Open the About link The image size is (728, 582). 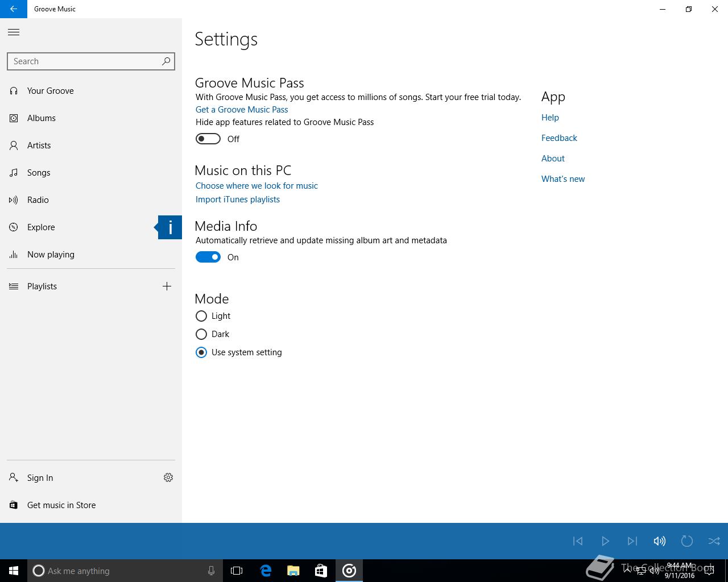[553, 159]
